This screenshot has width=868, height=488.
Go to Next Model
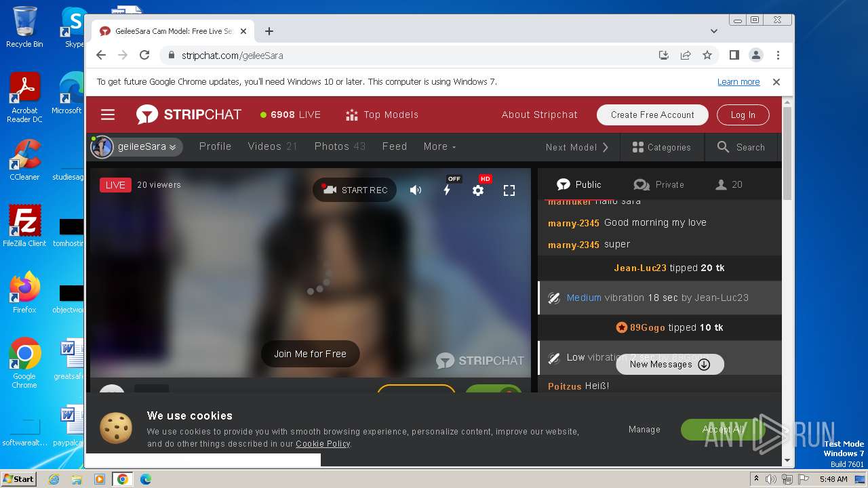[x=577, y=147]
